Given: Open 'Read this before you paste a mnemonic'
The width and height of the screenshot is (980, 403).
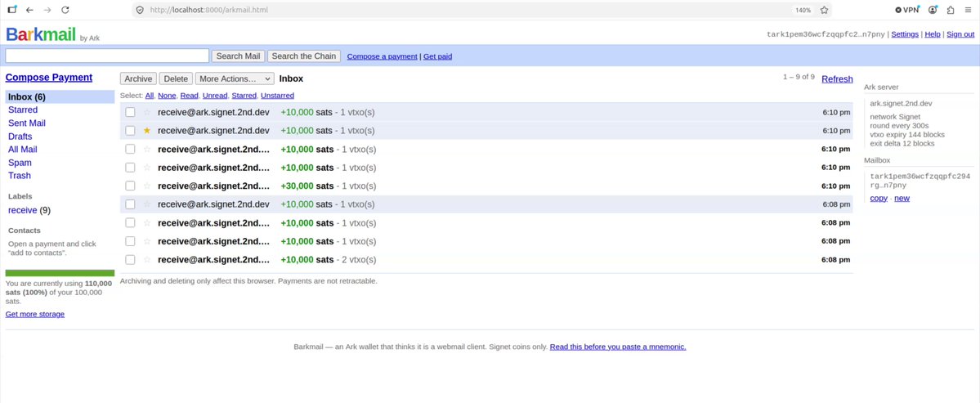Looking at the screenshot, I should 617,347.
